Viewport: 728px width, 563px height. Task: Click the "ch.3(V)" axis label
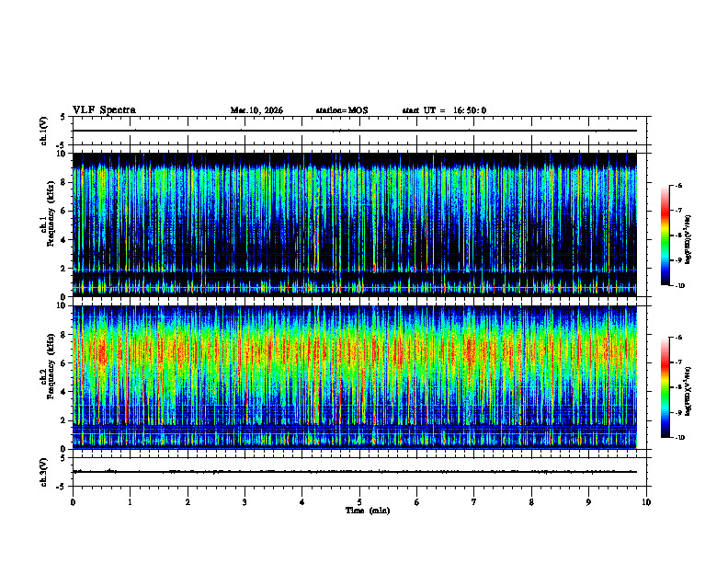pyautogui.click(x=44, y=472)
